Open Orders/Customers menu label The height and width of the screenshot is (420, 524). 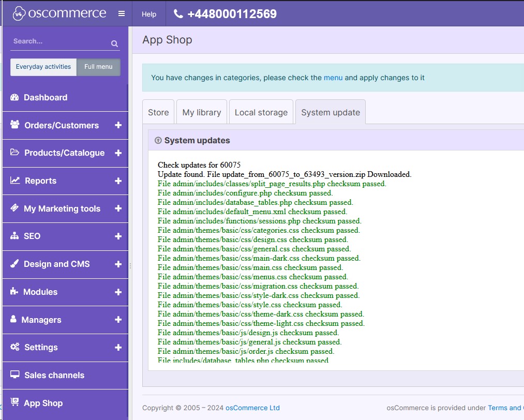62,125
